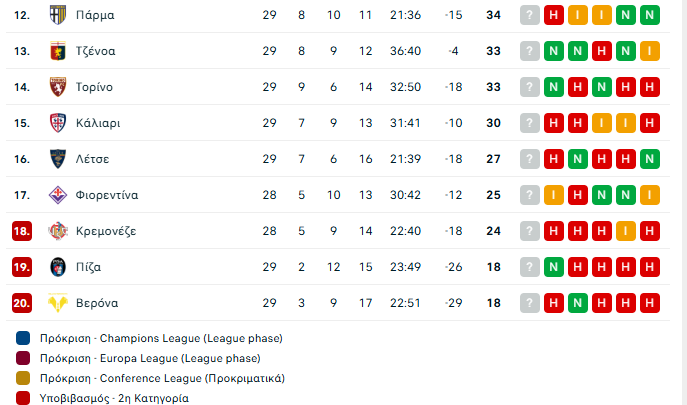Click the Lecce club crest icon
The height and width of the screenshot is (405, 687).
coord(57,159)
